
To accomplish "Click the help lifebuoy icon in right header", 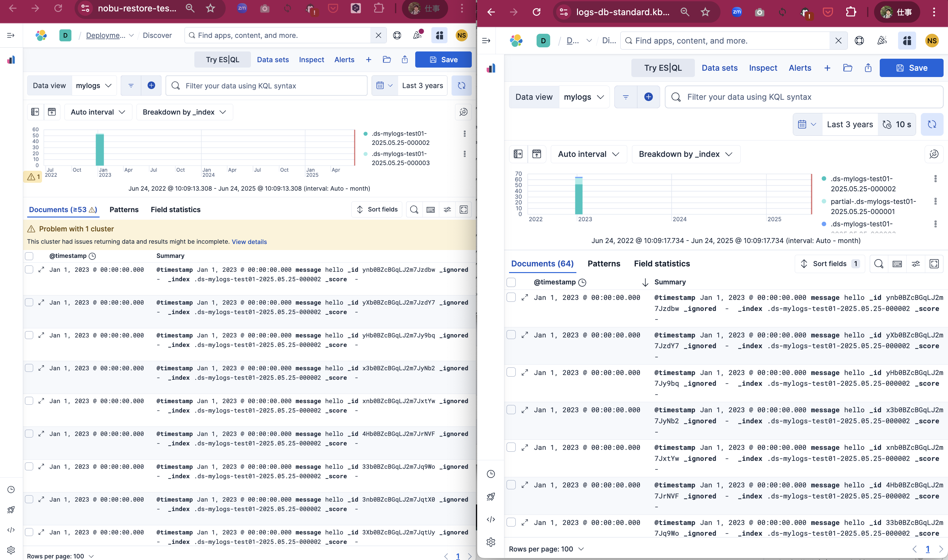I will pyautogui.click(x=859, y=41).
